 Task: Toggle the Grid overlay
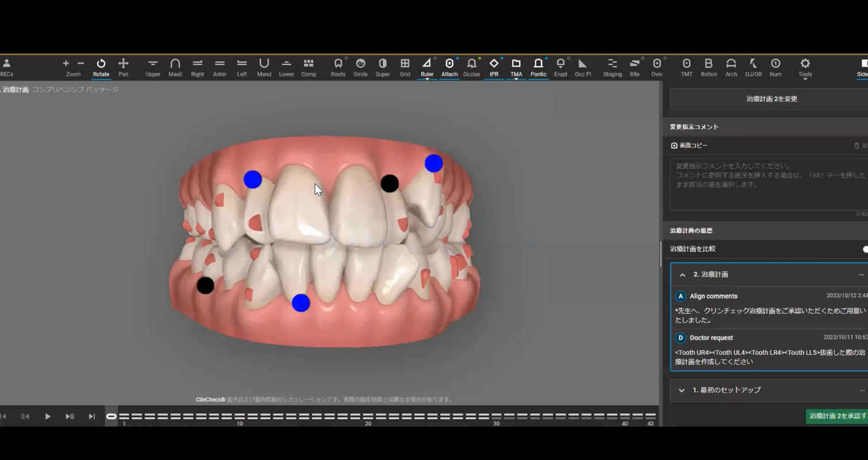(405, 67)
